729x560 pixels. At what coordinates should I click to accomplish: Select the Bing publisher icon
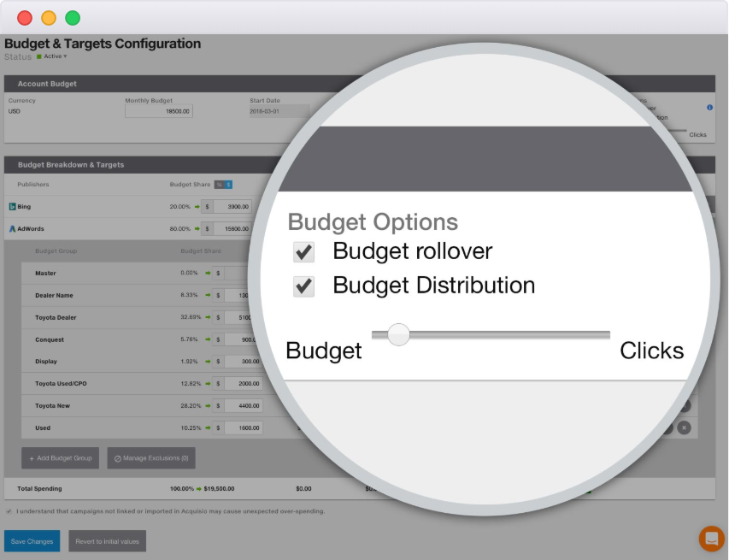[x=13, y=206]
